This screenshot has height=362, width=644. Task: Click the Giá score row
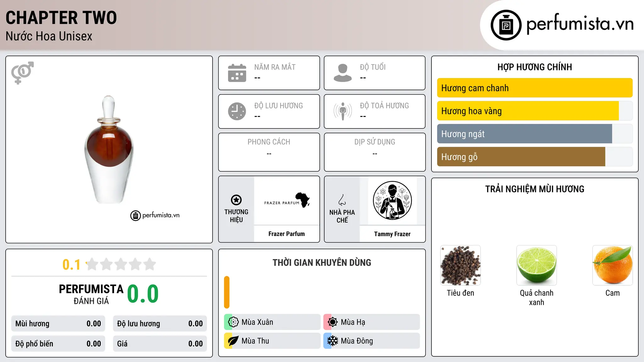click(x=160, y=344)
